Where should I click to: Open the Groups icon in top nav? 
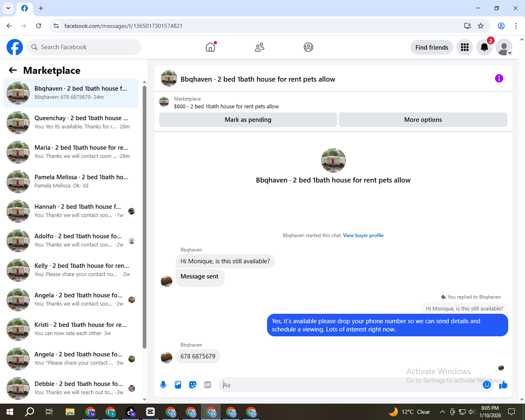click(x=308, y=47)
